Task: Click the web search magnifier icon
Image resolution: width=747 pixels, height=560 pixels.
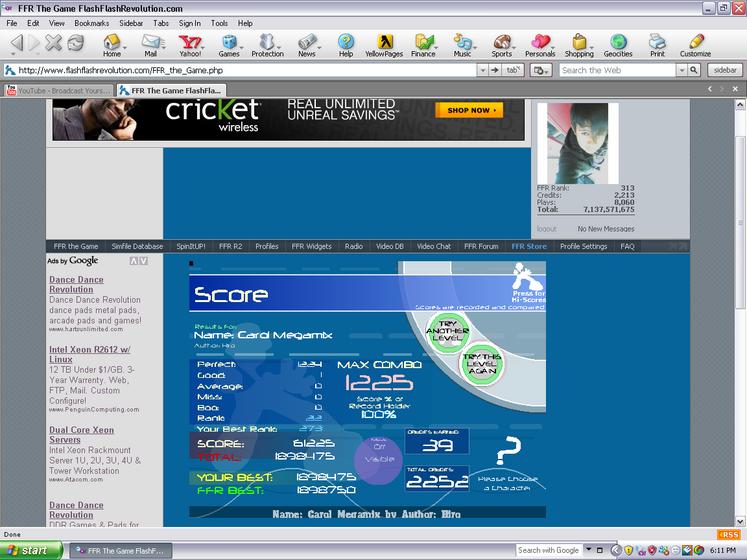Action: pos(694,70)
